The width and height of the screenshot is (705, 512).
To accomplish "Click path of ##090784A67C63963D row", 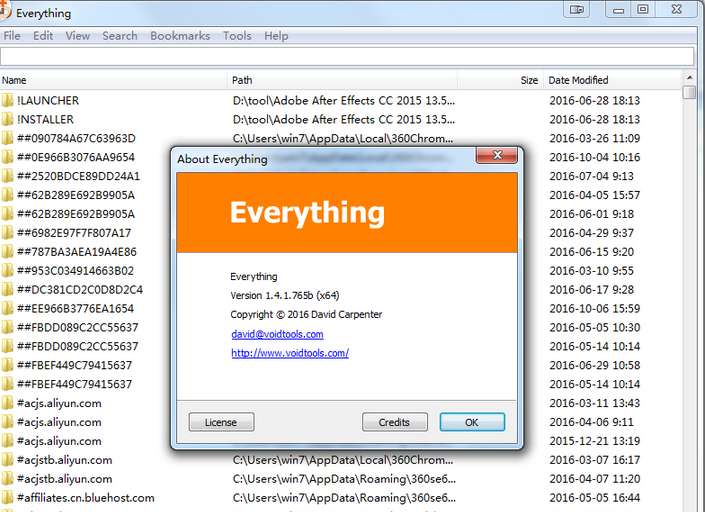I will click(x=343, y=138).
